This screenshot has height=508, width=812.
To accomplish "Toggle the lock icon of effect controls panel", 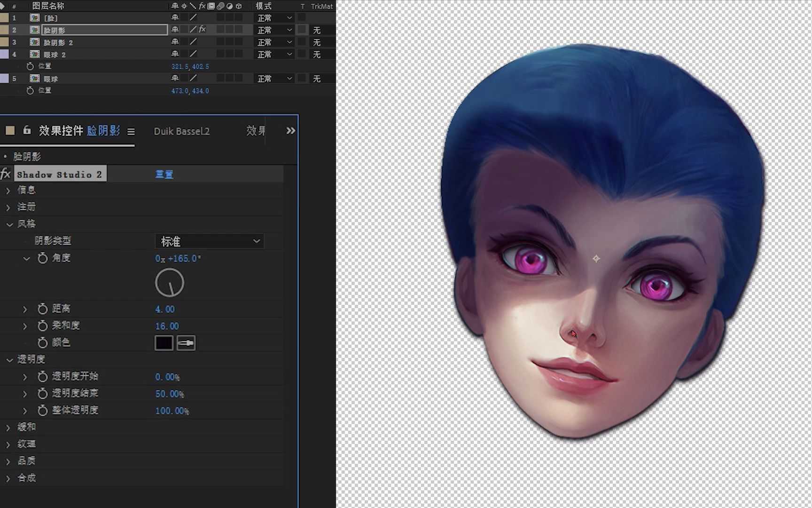I will [x=27, y=130].
